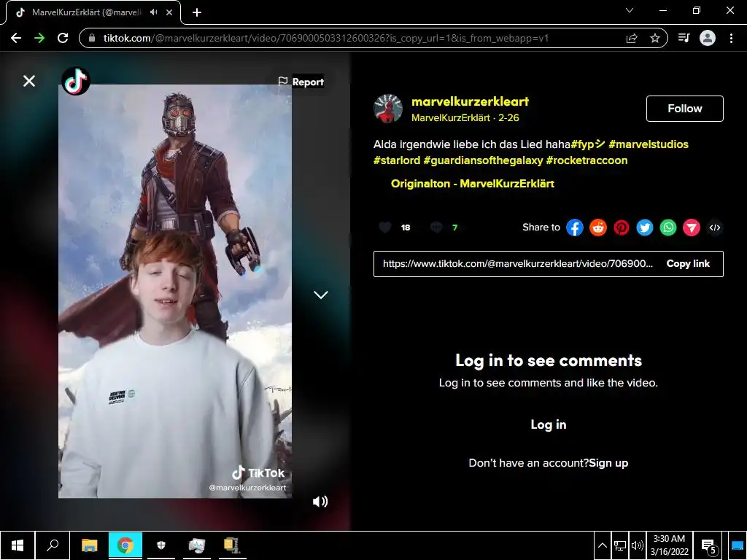Close the MarvelKurzErklärt tab
The height and width of the screenshot is (560, 747).
pyautogui.click(x=169, y=12)
